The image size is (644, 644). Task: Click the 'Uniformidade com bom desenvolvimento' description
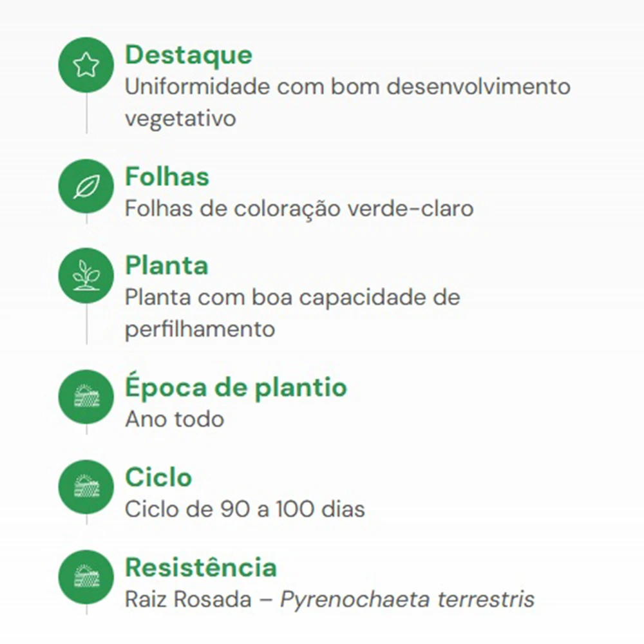(348, 87)
